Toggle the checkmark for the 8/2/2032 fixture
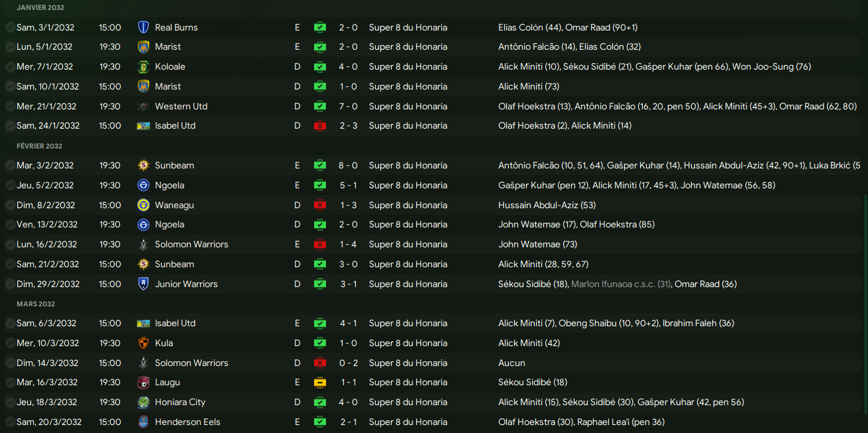The height and width of the screenshot is (433, 868). (10, 205)
